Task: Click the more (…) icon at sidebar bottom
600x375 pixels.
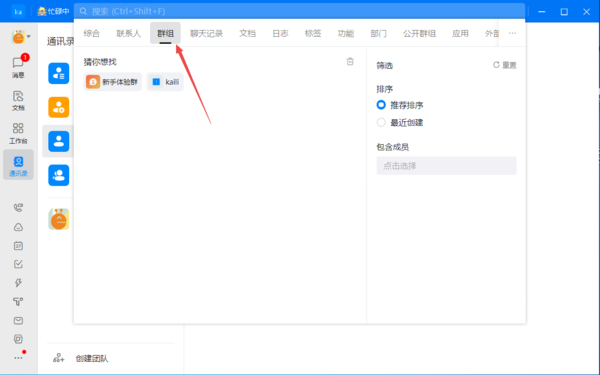Action: (x=18, y=358)
